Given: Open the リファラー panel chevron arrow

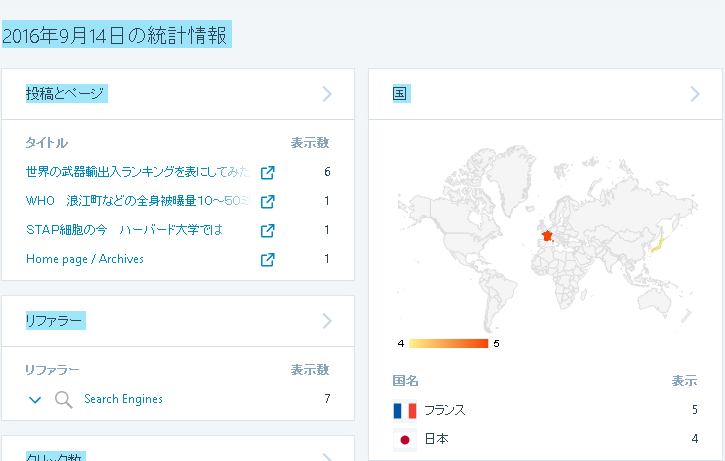Looking at the screenshot, I should 327,321.
